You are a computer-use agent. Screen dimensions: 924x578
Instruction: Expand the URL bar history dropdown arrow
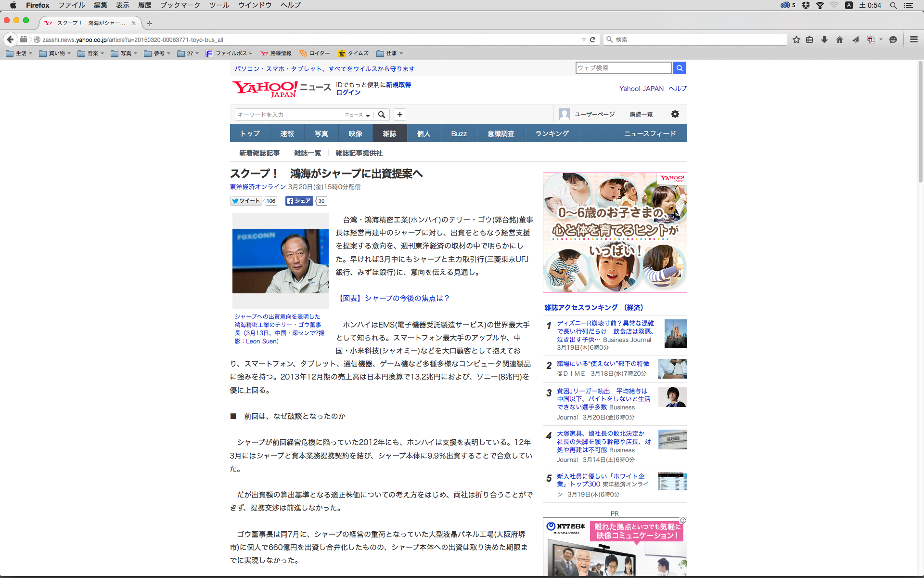click(583, 39)
